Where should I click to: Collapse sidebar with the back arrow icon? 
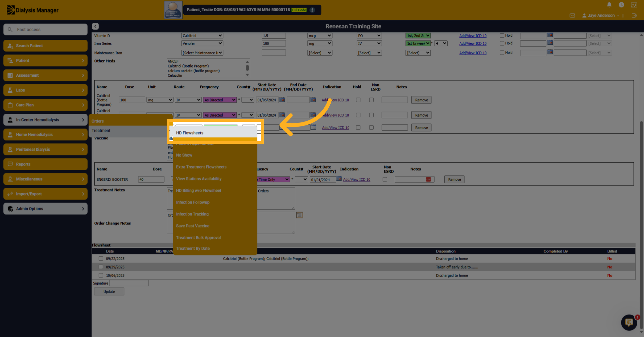coord(95,26)
